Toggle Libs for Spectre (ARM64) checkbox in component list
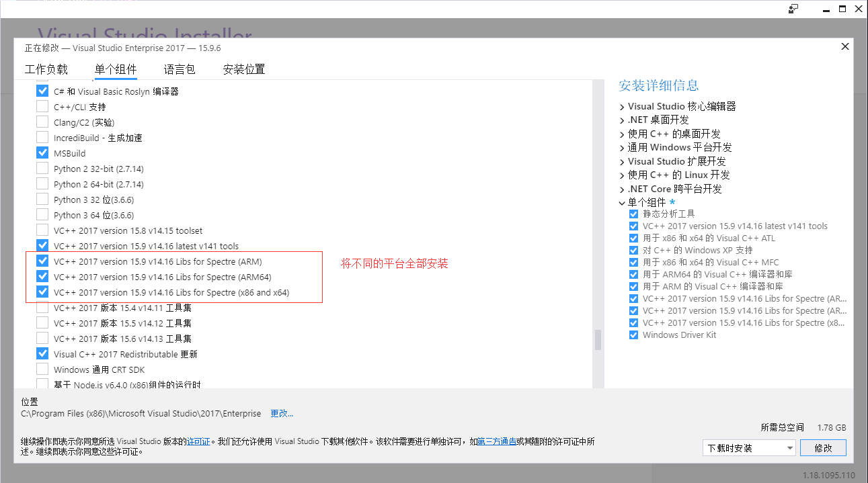The width and height of the screenshot is (868, 483). (x=42, y=277)
